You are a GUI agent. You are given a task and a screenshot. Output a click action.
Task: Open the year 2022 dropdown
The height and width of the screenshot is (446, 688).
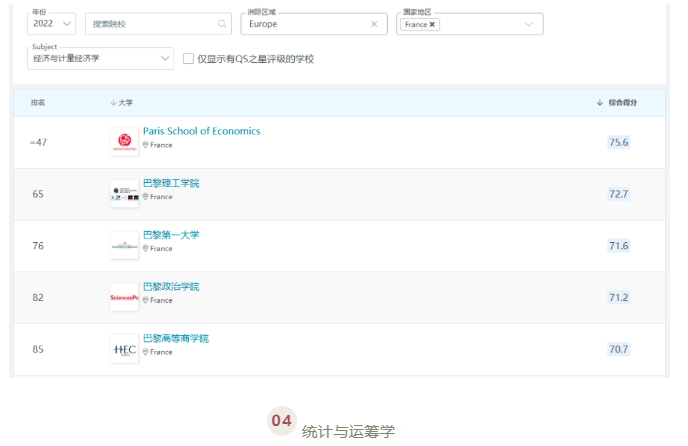tap(51, 24)
